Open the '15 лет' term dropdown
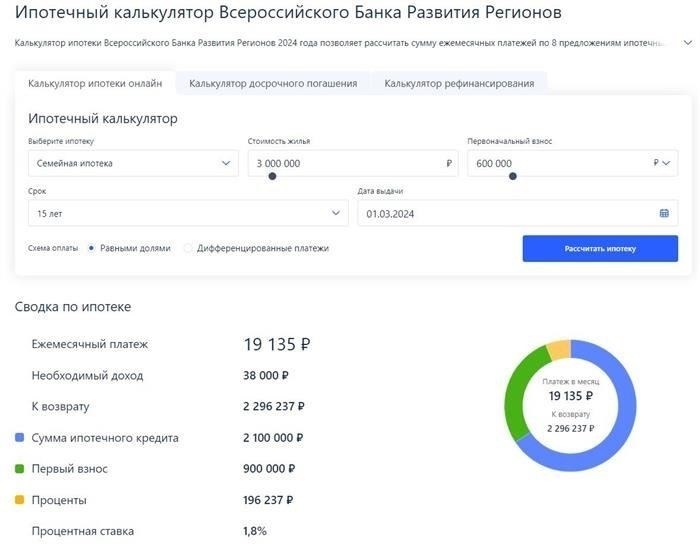This screenshot has height=549, width=700. (188, 213)
